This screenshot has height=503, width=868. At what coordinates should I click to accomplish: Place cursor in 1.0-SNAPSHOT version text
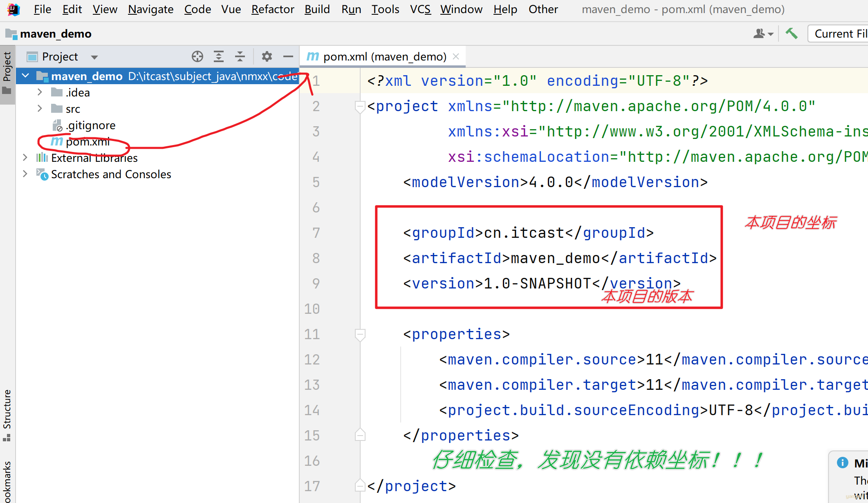[537, 284]
